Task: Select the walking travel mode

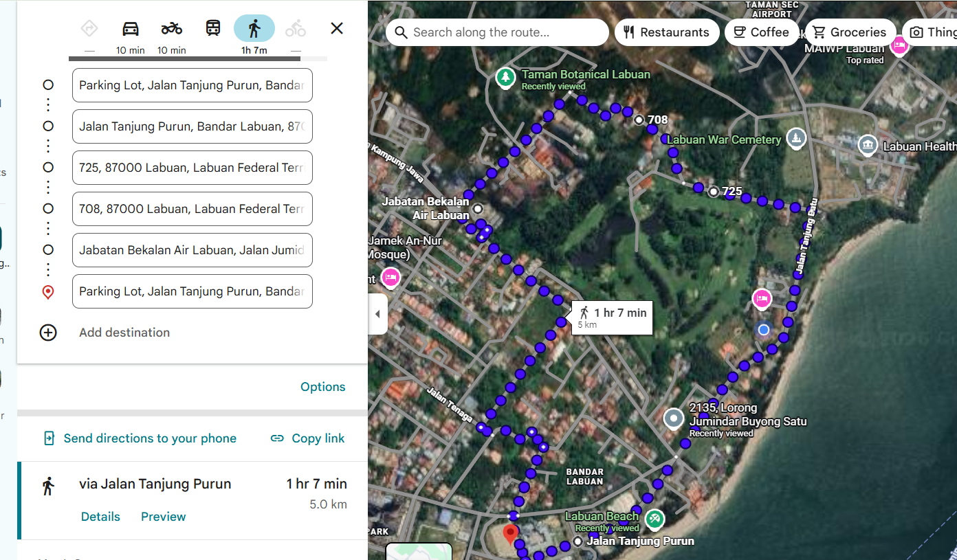Action: [x=254, y=28]
